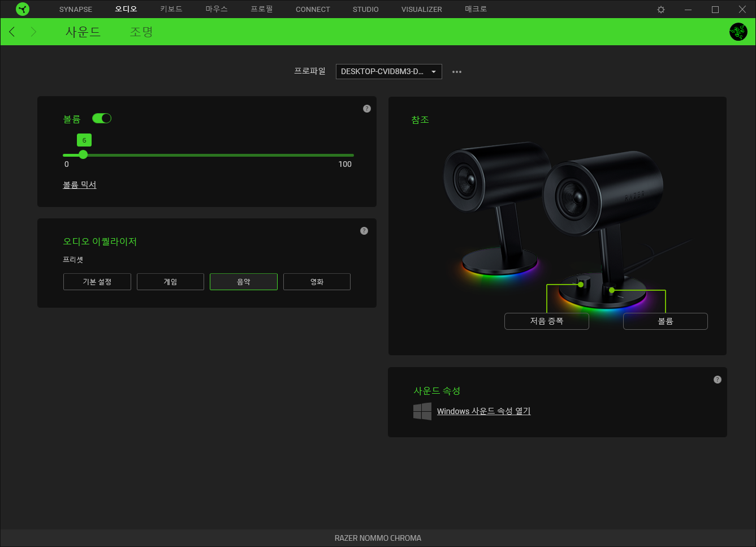Screen dimensions: 756x547
Task: Open the VISUALIZER tab
Action: 422,10
